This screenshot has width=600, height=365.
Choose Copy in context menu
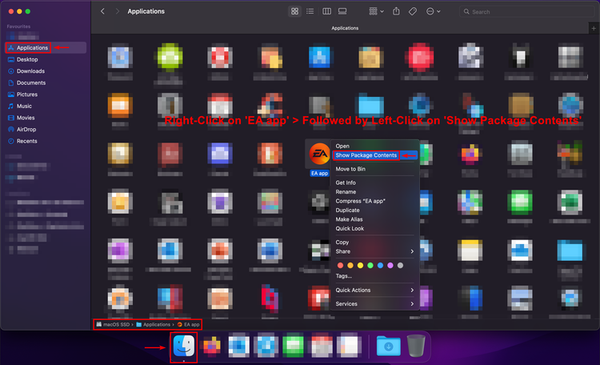coord(375,243)
